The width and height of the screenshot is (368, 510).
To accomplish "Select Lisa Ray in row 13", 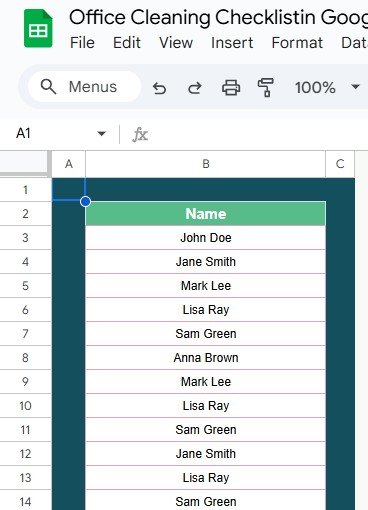I will click(206, 478).
